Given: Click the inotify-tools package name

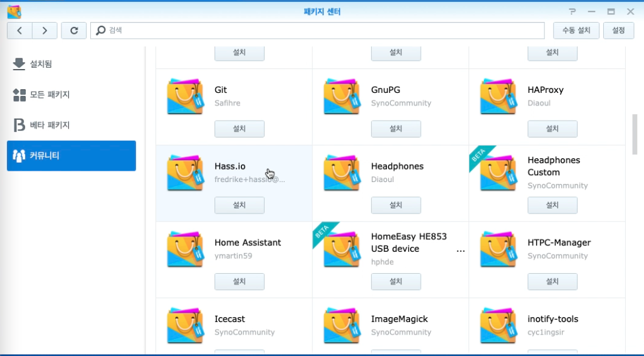Looking at the screenshot, I should pos(553,319).
